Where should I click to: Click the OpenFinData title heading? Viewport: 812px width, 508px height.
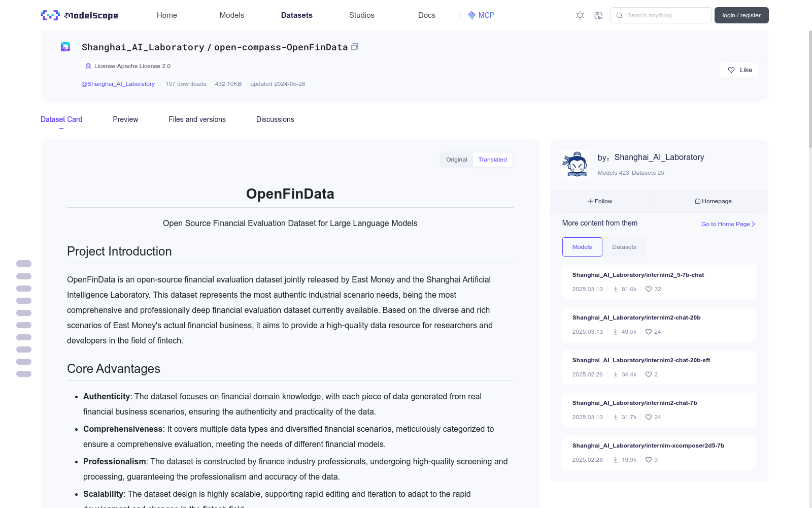pos(290,194)
